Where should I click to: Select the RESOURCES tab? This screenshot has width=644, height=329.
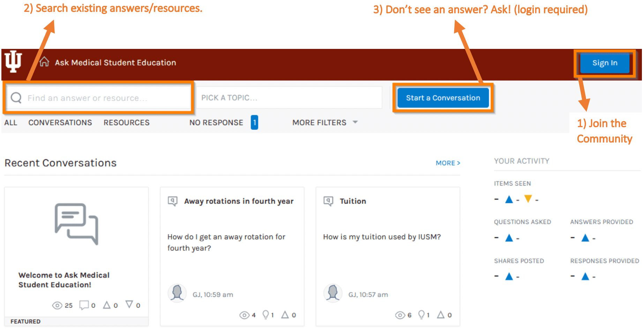coord(126,122)
